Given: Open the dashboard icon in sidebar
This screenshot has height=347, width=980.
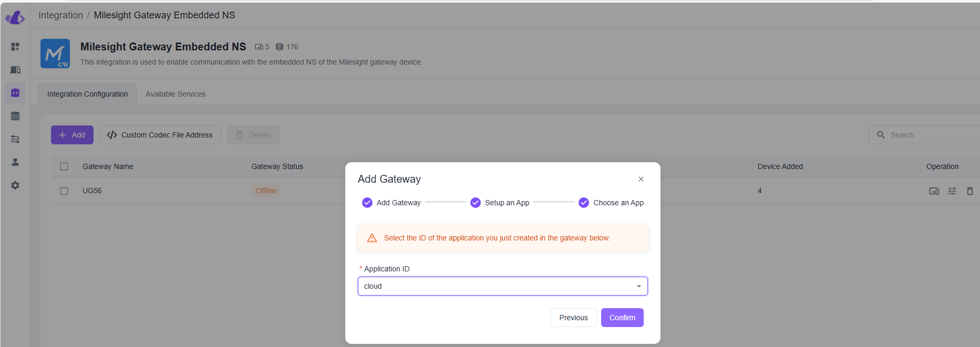Looking at the screenshot, I should pos(15,47).
